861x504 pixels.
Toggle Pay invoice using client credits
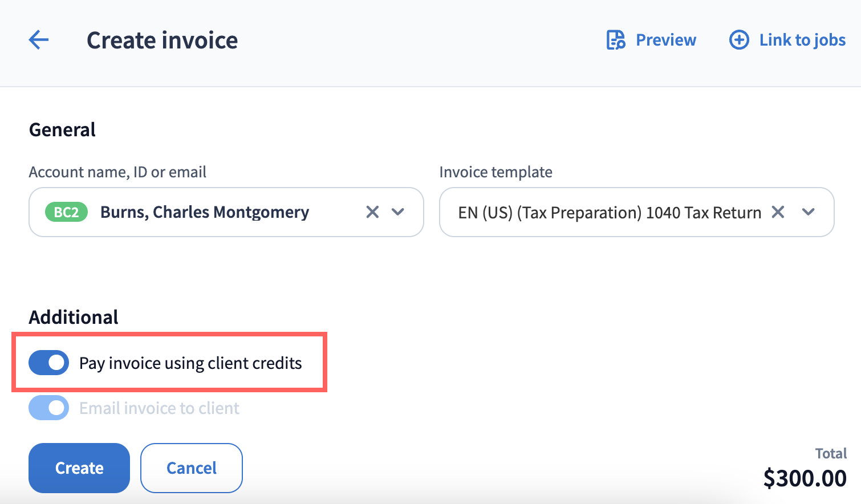coord(49,363)
